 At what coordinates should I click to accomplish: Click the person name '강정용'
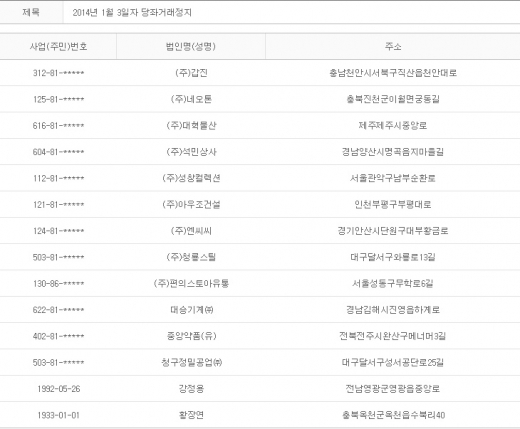coord(191,389)
